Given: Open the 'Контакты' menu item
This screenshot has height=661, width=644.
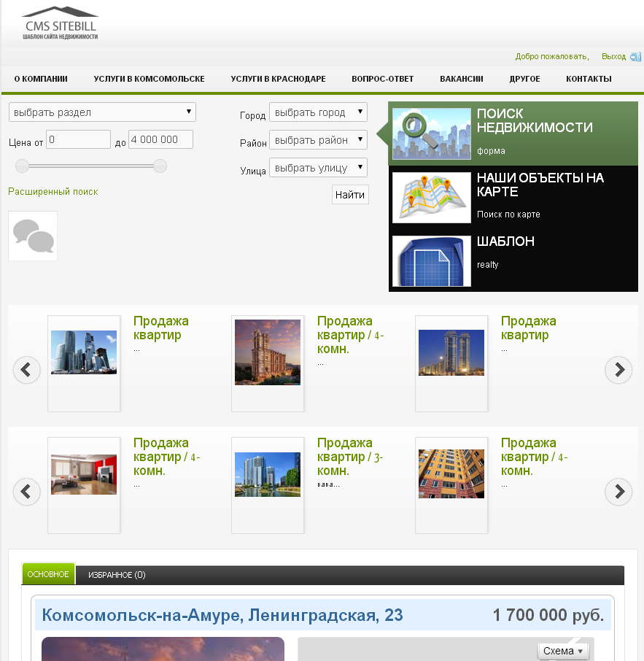Looking at the screenshot, I should pyautogui.click(x=589, y=79).
